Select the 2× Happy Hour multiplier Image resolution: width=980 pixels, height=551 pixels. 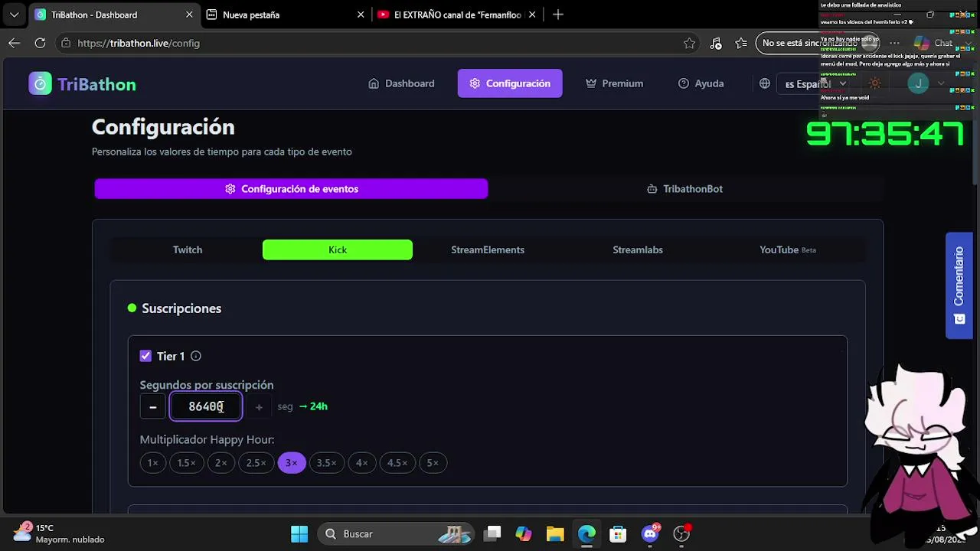coord(221,463)
